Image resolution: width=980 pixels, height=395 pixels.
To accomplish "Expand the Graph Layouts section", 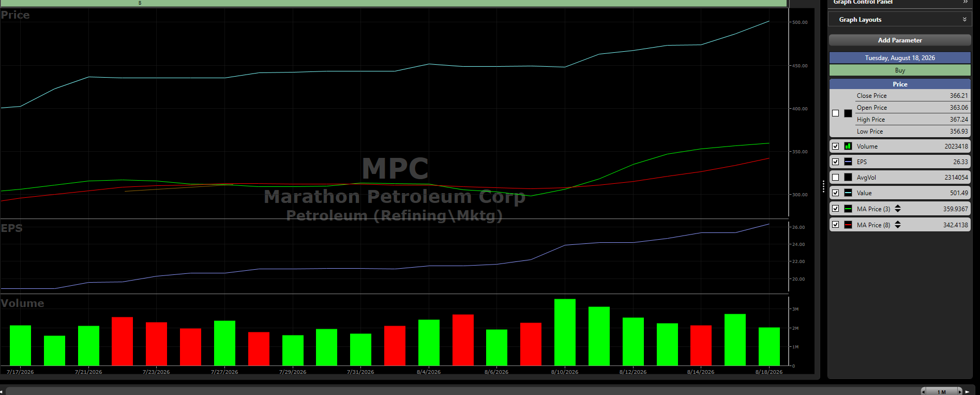I will point(964,20).
